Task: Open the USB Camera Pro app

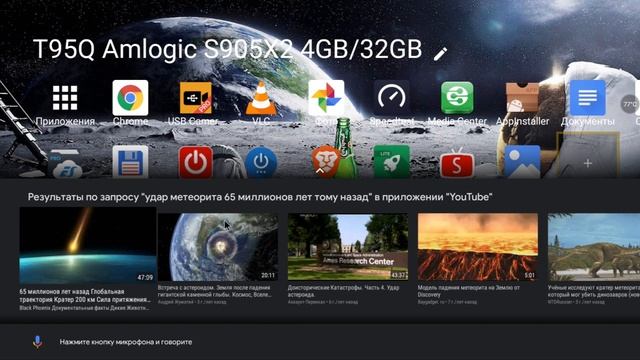Action: pos(196,98)
